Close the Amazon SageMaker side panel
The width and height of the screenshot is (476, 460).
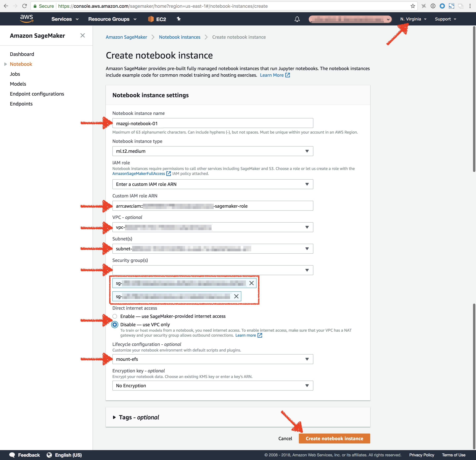(x=83, y=36)
